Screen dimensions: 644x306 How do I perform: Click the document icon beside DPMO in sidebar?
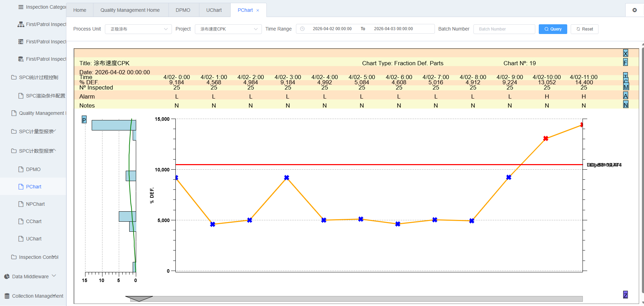coord(21,169)
